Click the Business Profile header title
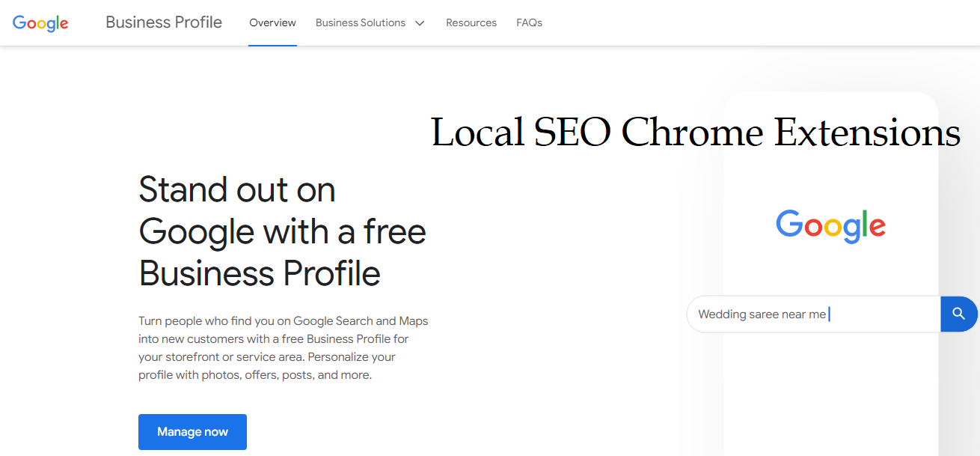Image resolution: width=980 pixels, height=456 pixels. (164, 22)
